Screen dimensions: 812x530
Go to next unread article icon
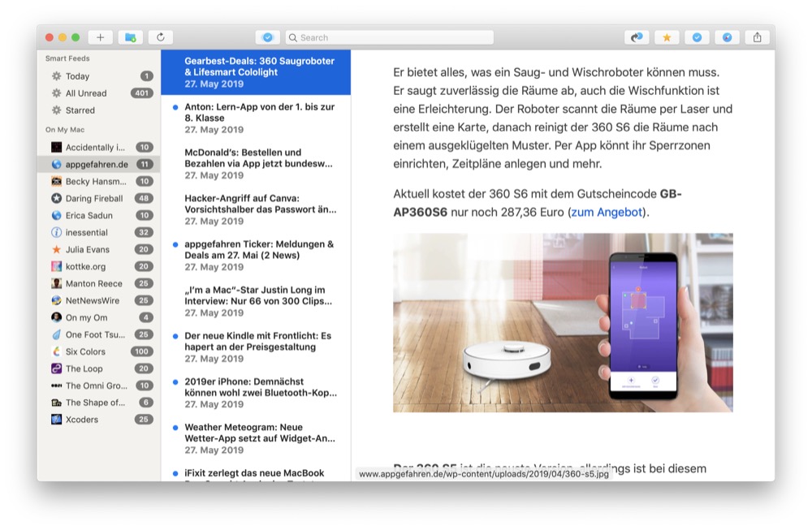coord(637,37)
